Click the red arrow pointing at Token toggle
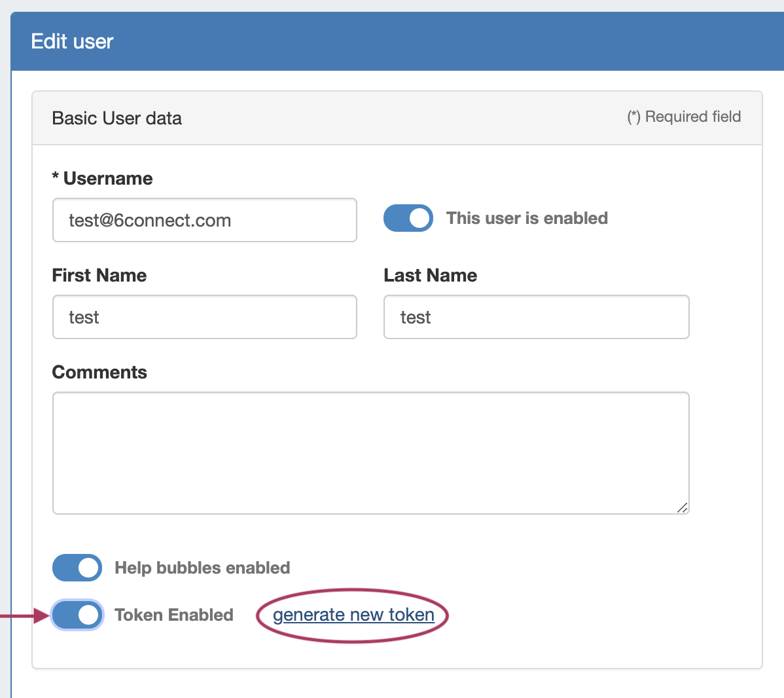The width and height of the screenshot is (784, 698). coord(25,615)
